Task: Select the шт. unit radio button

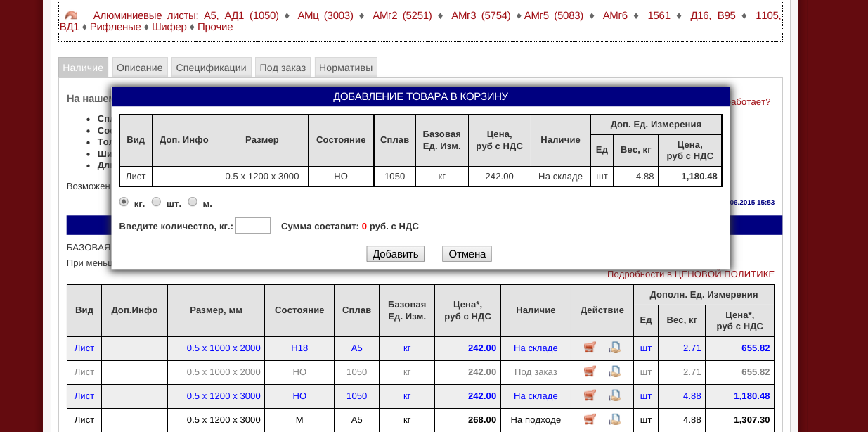Action: tap(157, 202)
